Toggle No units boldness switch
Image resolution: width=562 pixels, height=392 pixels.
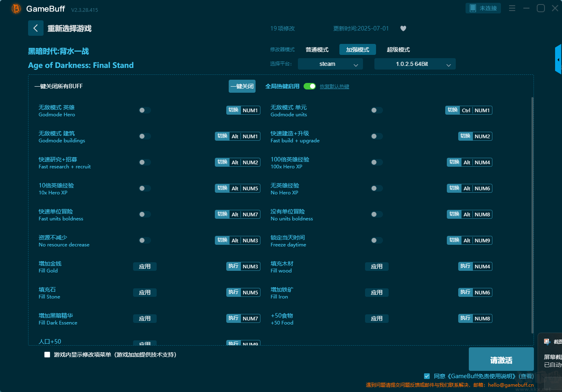377,214
